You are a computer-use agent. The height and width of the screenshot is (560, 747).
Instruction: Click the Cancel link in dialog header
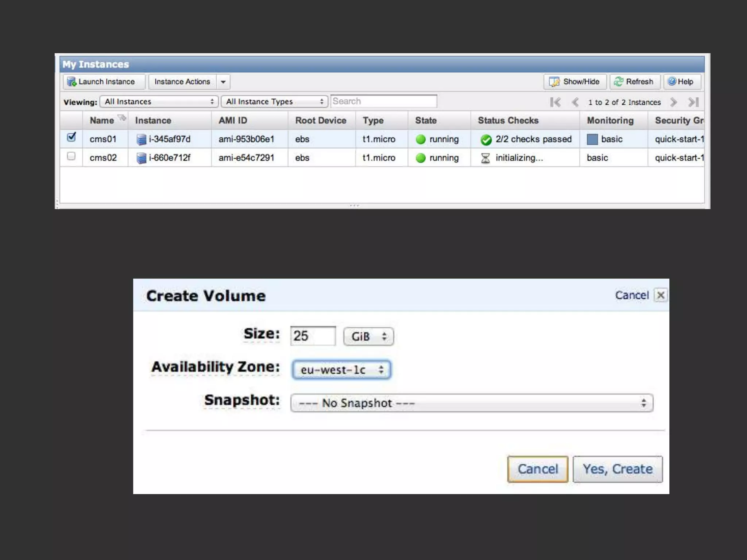(632, 295)
